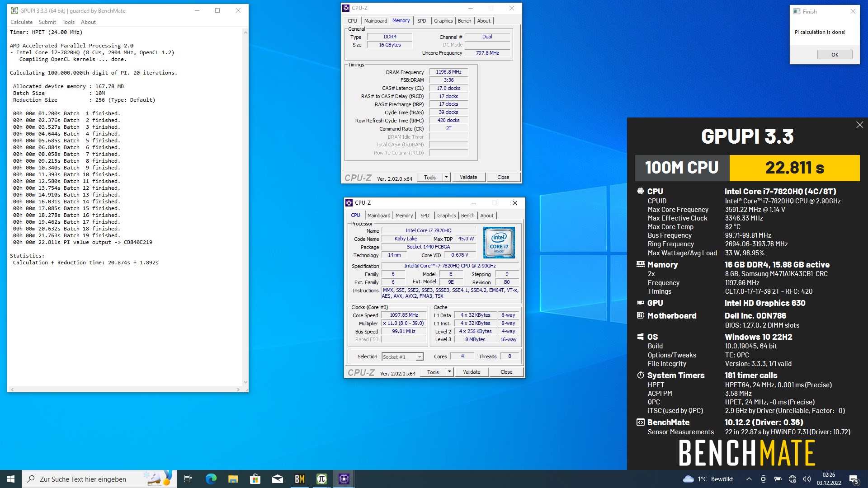
Task: Open the Socket #1 selection dropdown
Action: pyautogui.click(x=402, y=357)
